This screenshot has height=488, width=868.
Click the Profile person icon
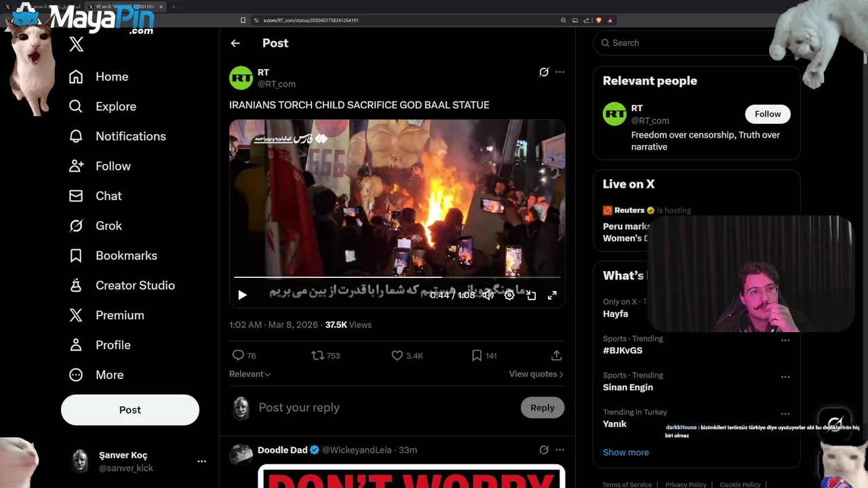pos(76,345)
